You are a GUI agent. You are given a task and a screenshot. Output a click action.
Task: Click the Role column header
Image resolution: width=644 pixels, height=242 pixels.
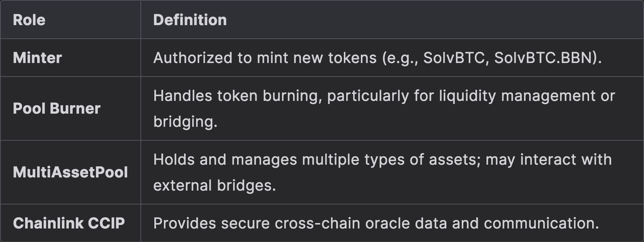point(29,20)
